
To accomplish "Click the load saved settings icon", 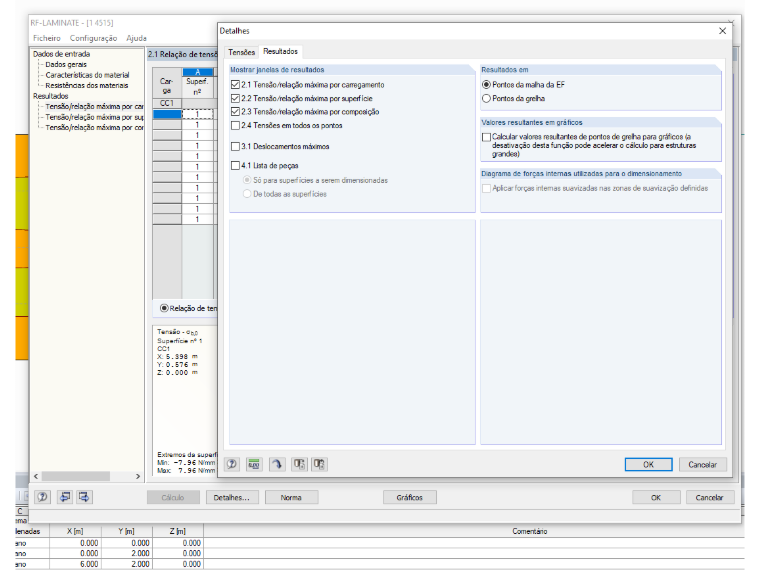I will (x=300, y=464).
